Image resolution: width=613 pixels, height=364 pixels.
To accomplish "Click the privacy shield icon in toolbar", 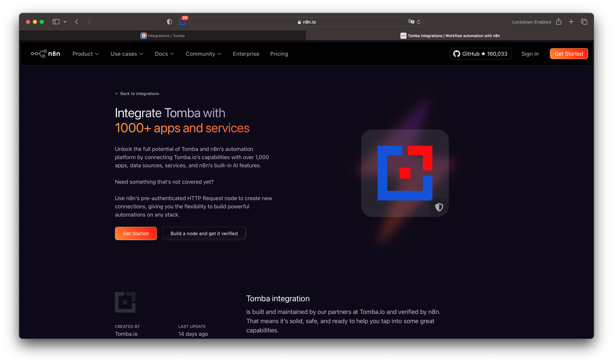I will click(x=169, y=22).
